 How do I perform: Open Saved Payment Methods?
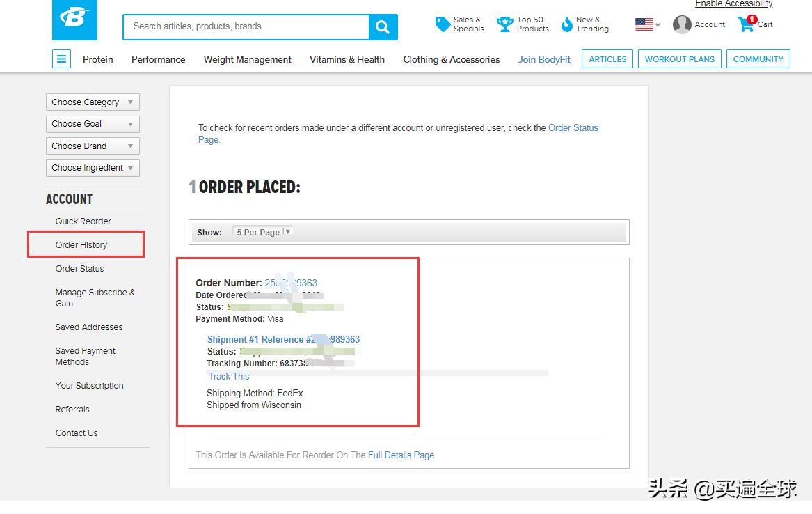[x=86, y=357]
